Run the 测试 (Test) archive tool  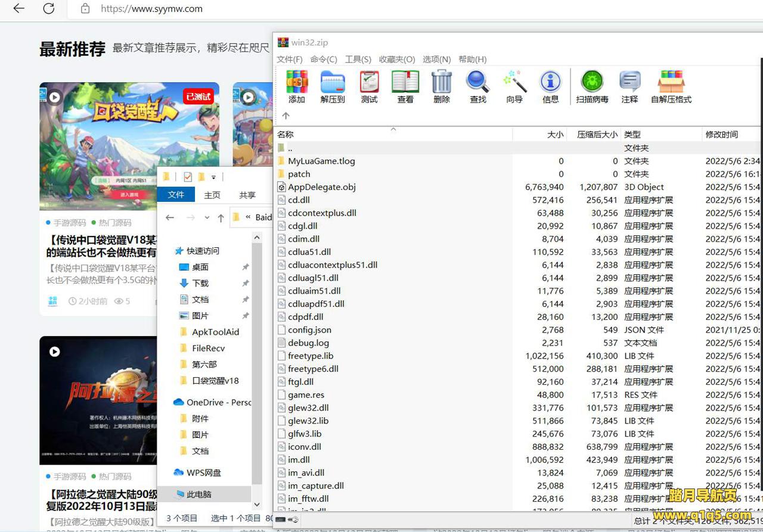(369, 86)
